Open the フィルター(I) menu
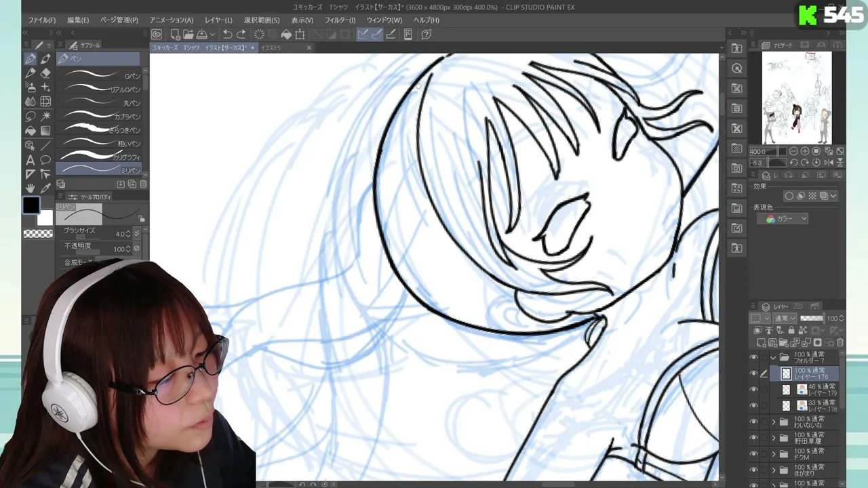The height and width of the screenshot is (488, 868). point(340,20)
